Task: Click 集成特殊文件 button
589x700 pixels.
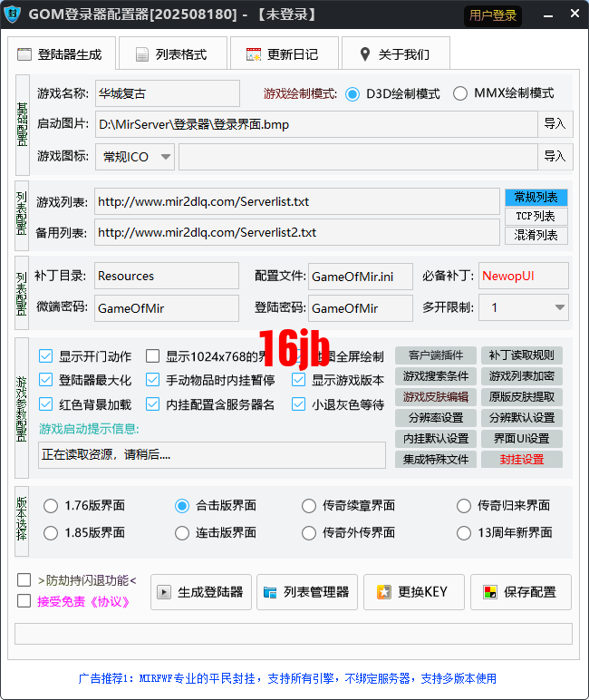Action: click(x=436, y=460)
